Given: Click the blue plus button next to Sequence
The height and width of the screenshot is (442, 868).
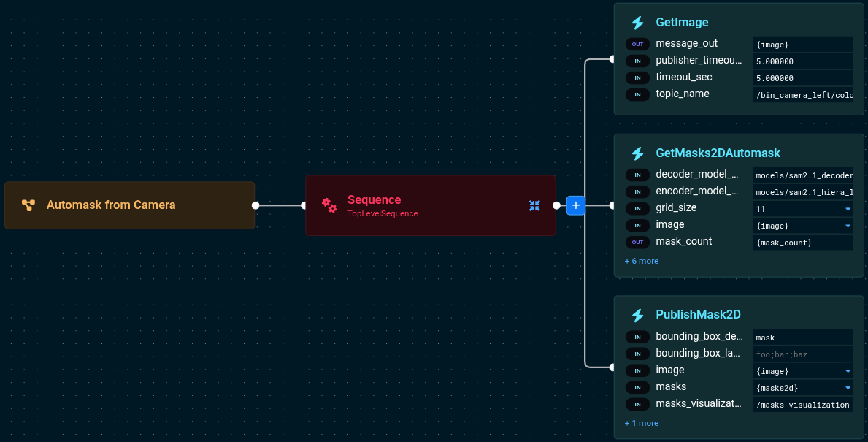Looking at the screenshot, I should pyautogui.click(x=575, y=205).
